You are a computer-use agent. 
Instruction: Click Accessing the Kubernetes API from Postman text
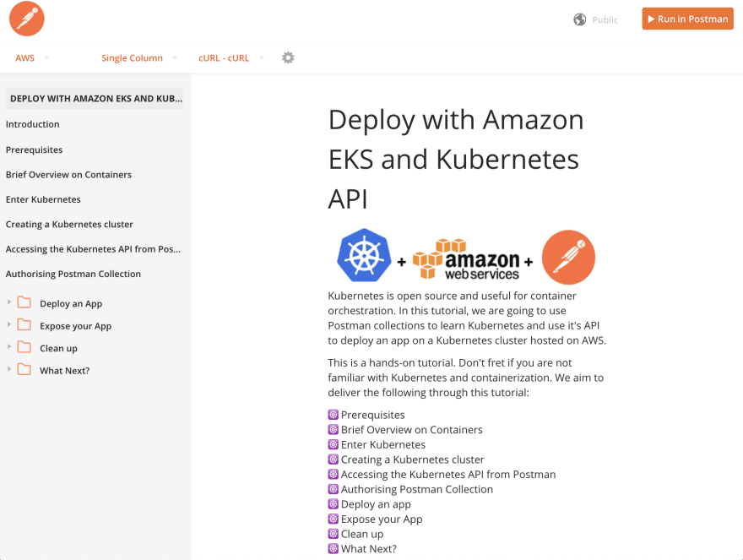pyautogui.click(x=448, y=474)
